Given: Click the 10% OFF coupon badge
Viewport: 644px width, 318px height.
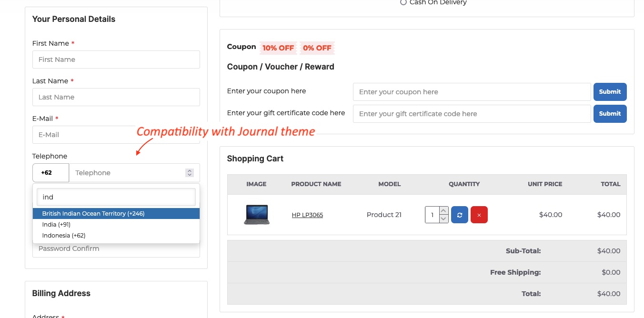Looking at the screenshot, I should point(278,48).
